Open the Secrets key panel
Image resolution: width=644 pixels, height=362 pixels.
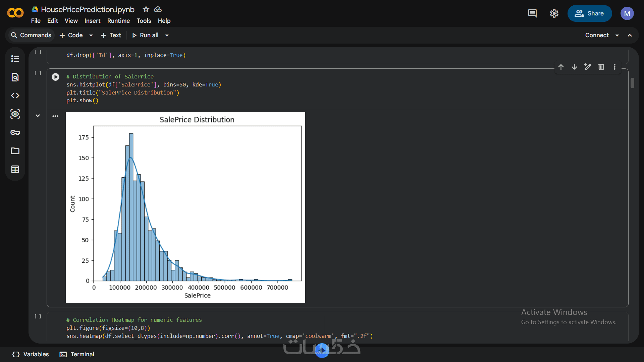[15, 132]
